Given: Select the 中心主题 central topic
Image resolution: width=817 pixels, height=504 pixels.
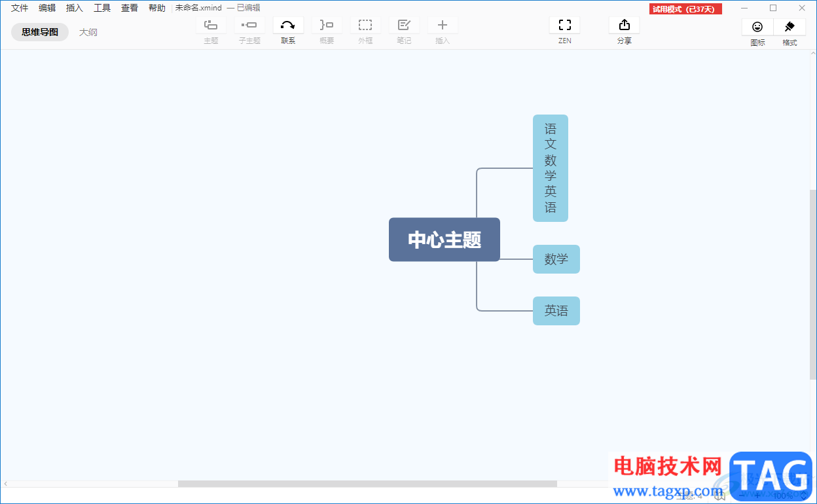Looking at the screenshot, I should click(x=445, y=240).
